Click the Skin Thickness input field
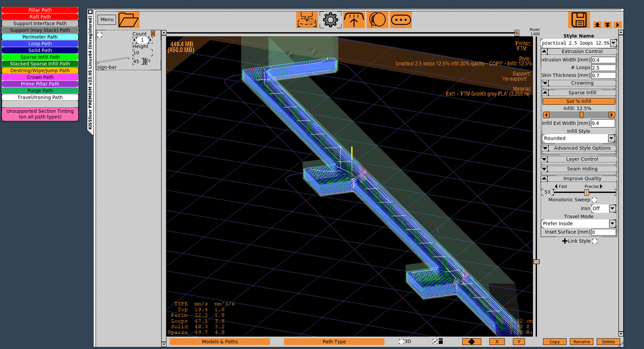 [x=603, y=75]
